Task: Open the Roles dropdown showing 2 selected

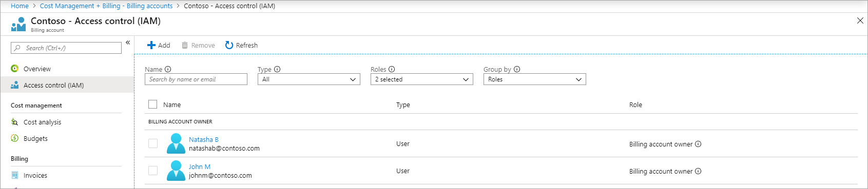Action: point(422,79)
